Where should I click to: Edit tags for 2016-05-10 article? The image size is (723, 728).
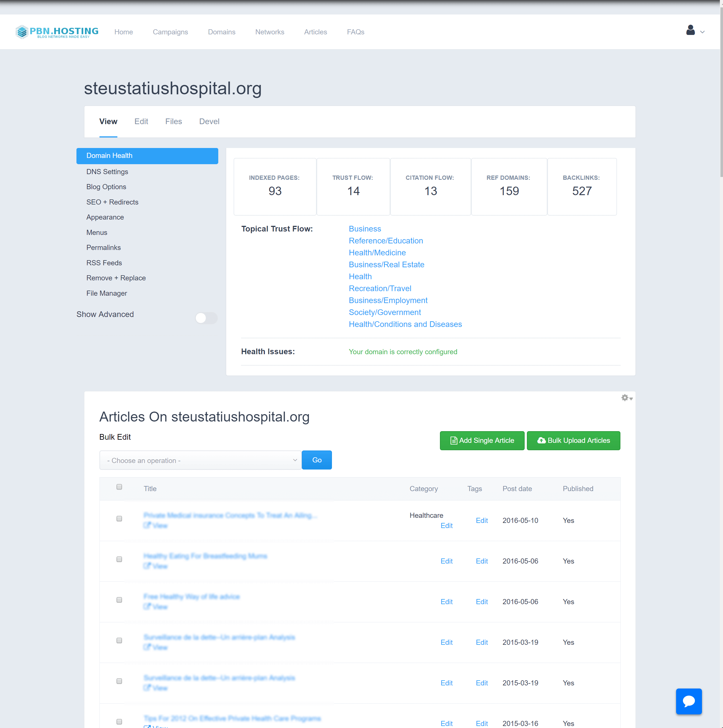pos(482,520)
